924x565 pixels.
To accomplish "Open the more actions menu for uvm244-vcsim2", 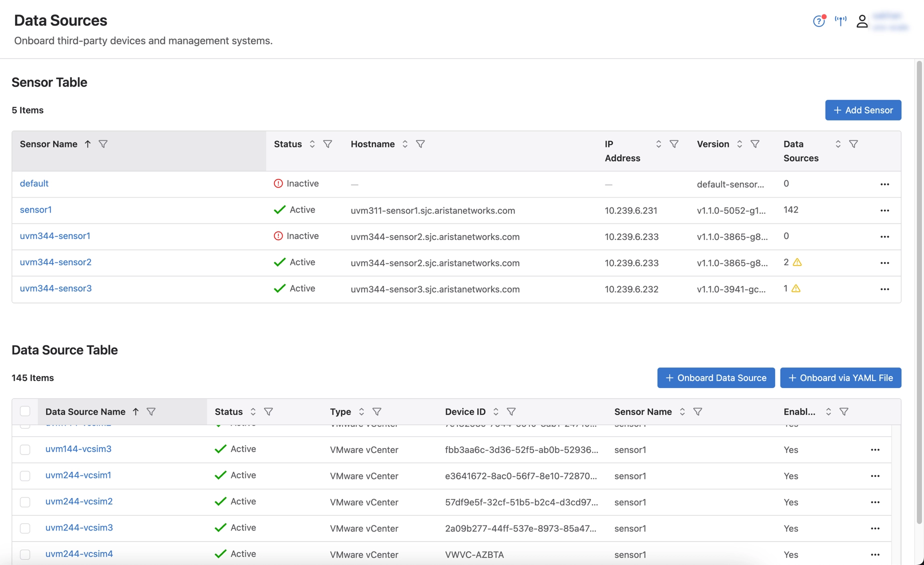I will pos(875,502).
